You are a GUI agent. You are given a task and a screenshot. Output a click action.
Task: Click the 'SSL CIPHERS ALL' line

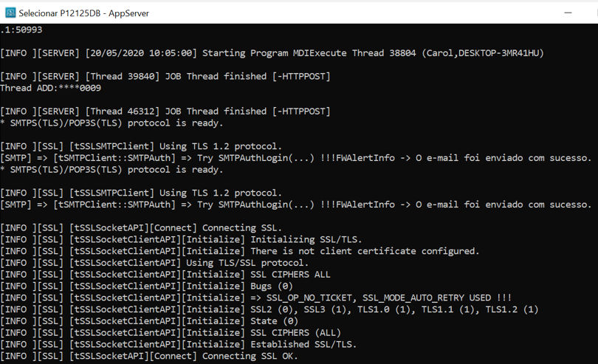(165, 275)
